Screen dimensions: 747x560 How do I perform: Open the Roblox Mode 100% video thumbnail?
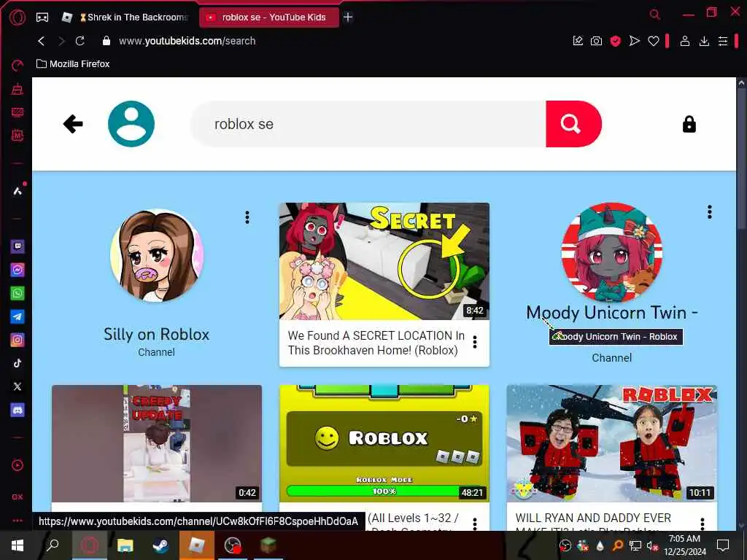pyautogui.click(x=384, y=443)
